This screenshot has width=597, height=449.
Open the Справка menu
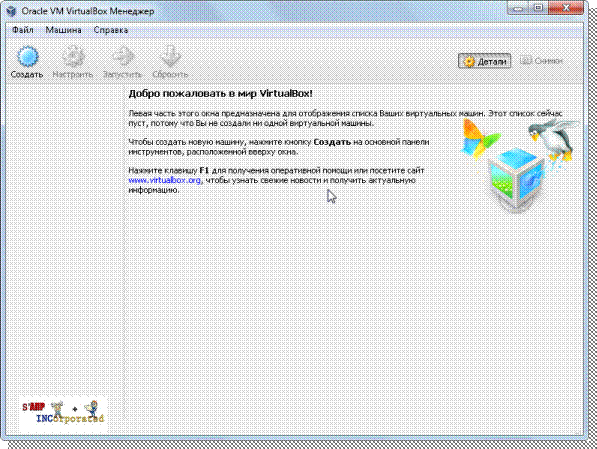tap(111, 30)
